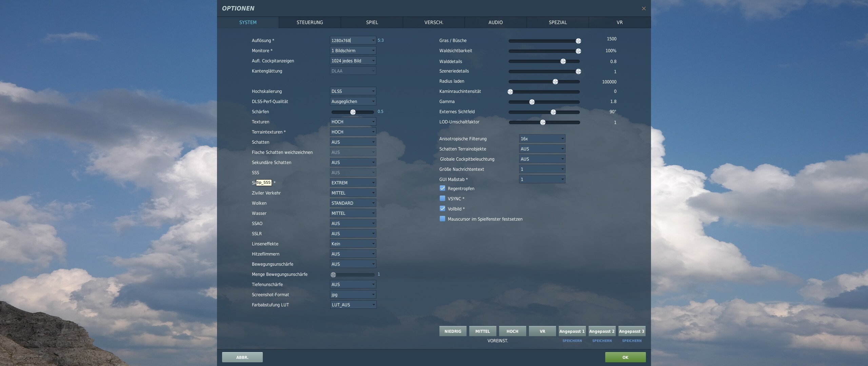Expand the Ziviler Verkehr dropdown
868x366 pixels.
tap(353, 193)
